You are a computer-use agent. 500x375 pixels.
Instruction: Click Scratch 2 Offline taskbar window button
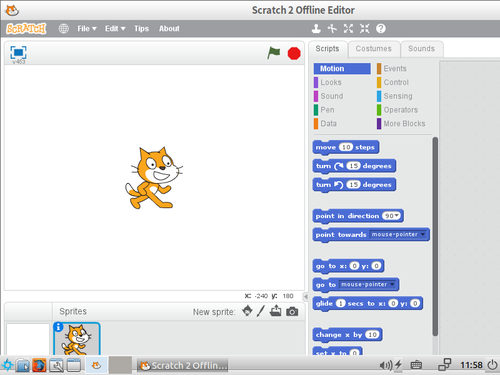coord(183,365)
